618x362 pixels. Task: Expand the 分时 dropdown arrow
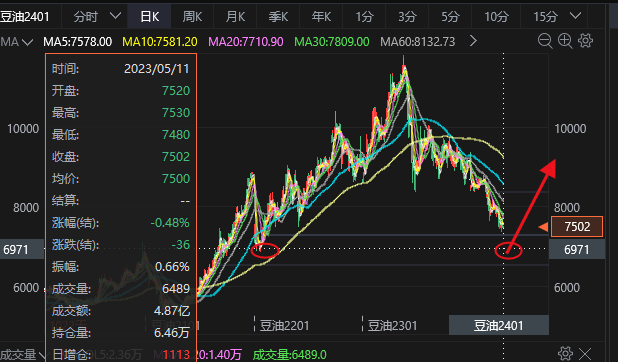115,16
